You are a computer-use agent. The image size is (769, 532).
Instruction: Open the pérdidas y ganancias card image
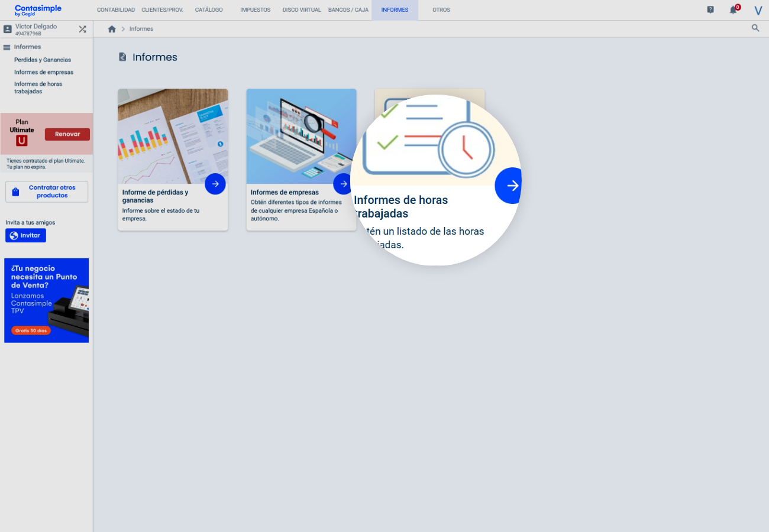(x=173, y=136)
